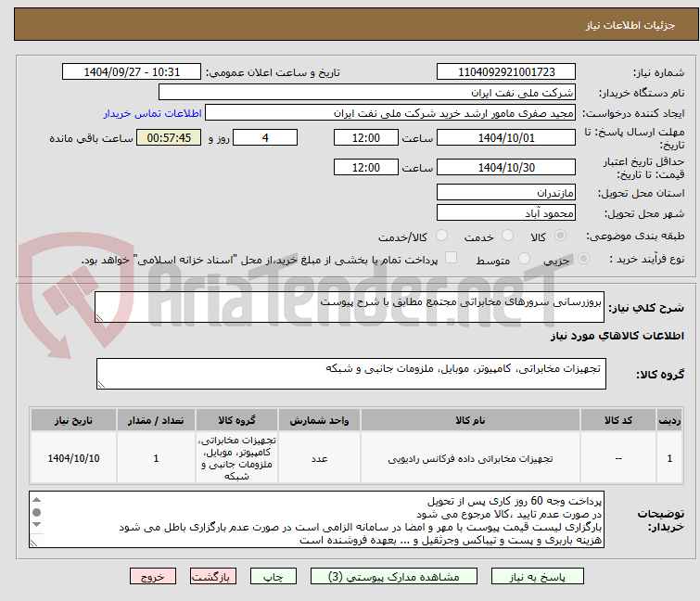The width and height of the screenshot is (700, 601).
Task: Click the city field محمود آباد
Action: click(x=506, y=213)
